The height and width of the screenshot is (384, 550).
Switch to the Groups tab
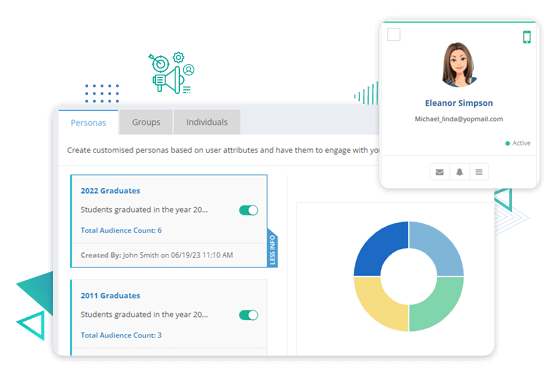pyautogui.click(x=146, y=122)
